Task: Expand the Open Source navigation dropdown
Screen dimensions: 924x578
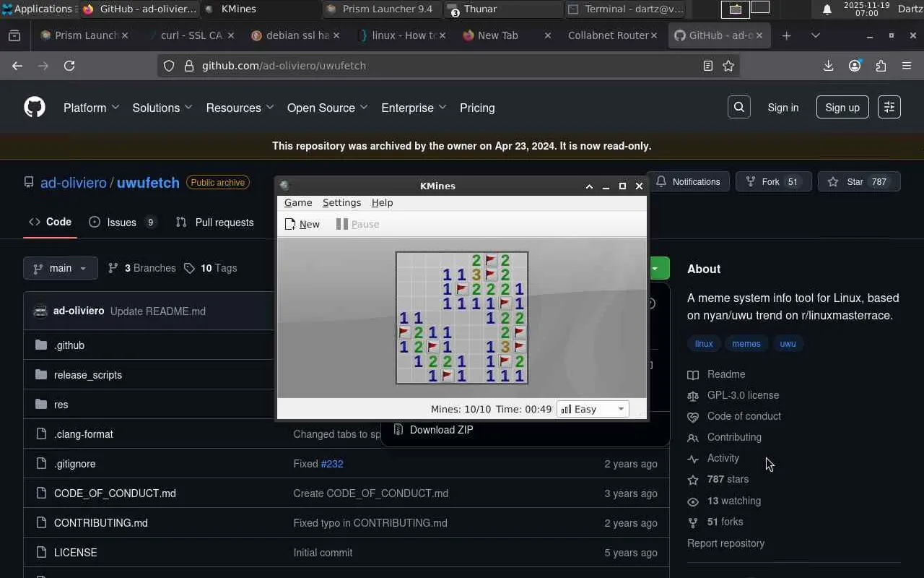Action: [328, 108]
